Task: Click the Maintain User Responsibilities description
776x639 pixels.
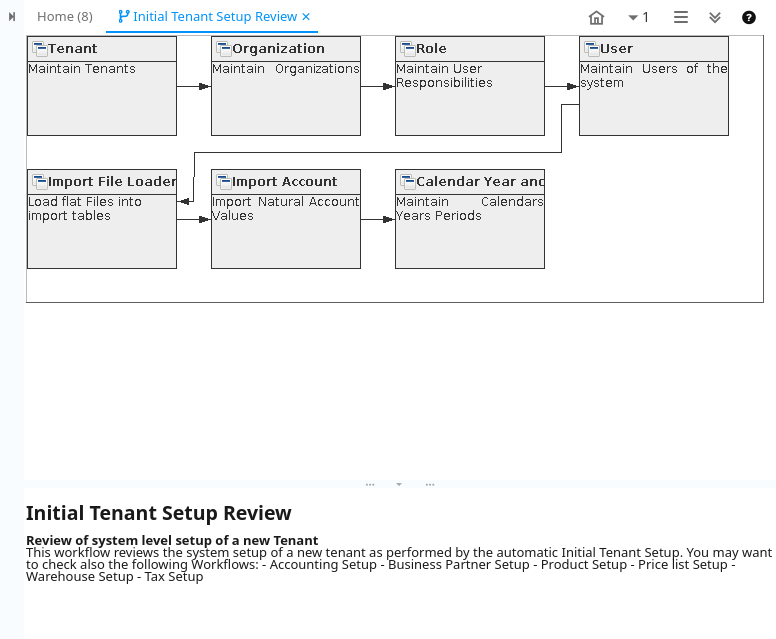Action: click(444, 76)
